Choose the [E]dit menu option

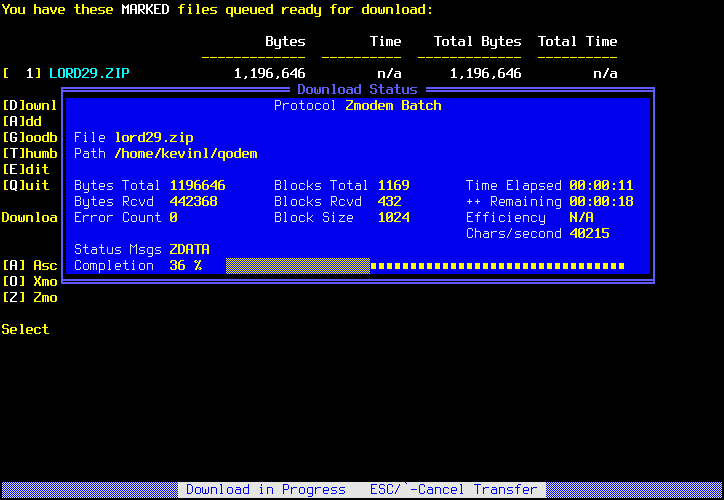click(26, 169)
